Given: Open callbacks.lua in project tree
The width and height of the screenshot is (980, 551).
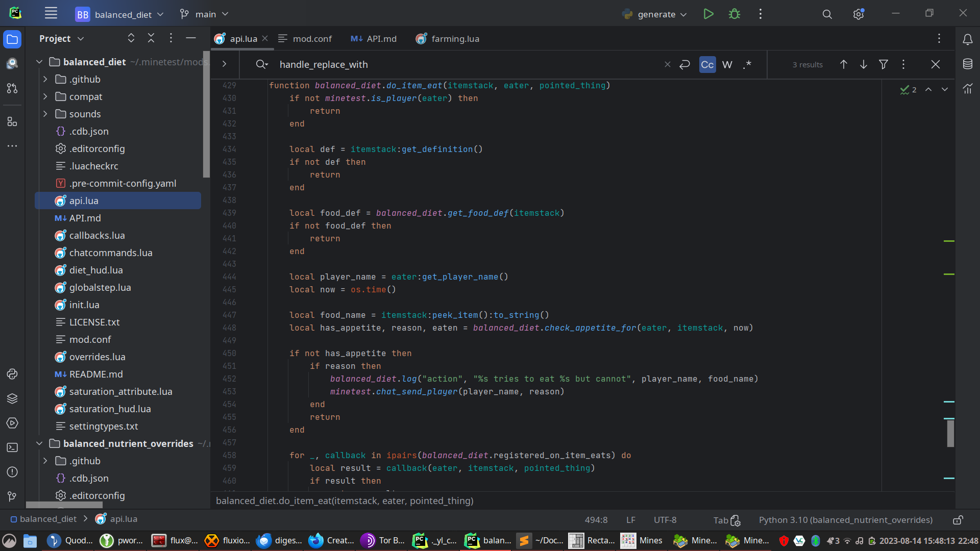Looking at the screenshot, I should (x=97, y=235).
